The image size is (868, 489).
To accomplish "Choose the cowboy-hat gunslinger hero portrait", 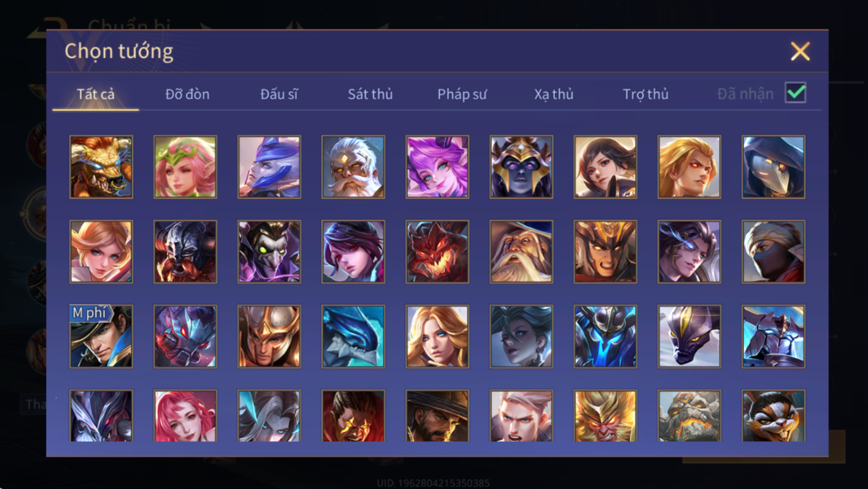I will point(437,415).
